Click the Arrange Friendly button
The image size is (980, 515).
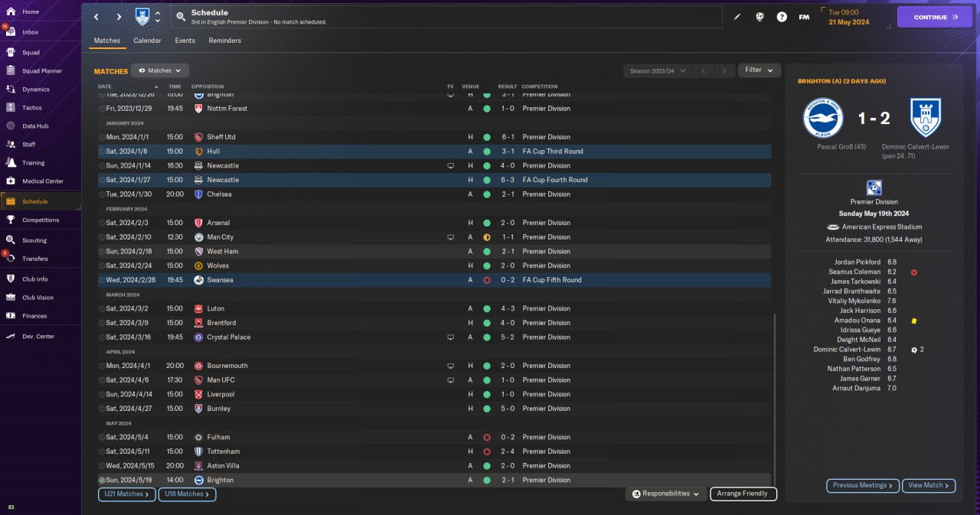(743, 494)
